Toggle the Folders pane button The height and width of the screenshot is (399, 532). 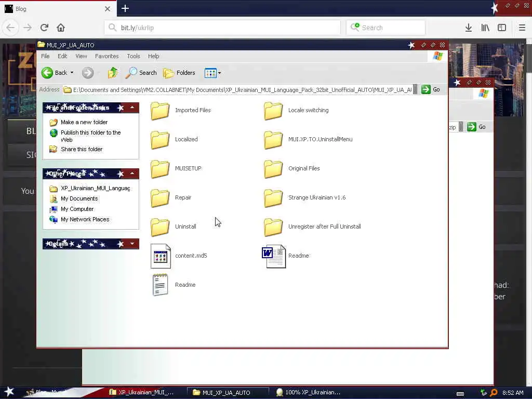(x=179, y=73)
